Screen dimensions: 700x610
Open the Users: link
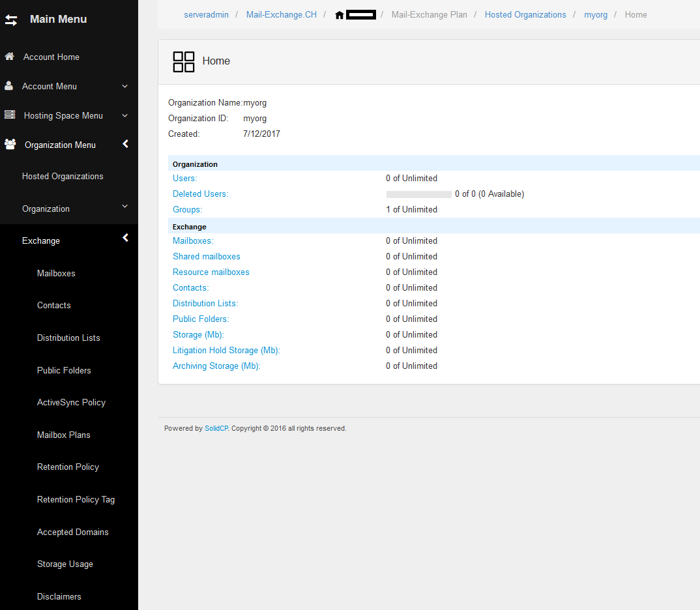(x=185, y=178)
